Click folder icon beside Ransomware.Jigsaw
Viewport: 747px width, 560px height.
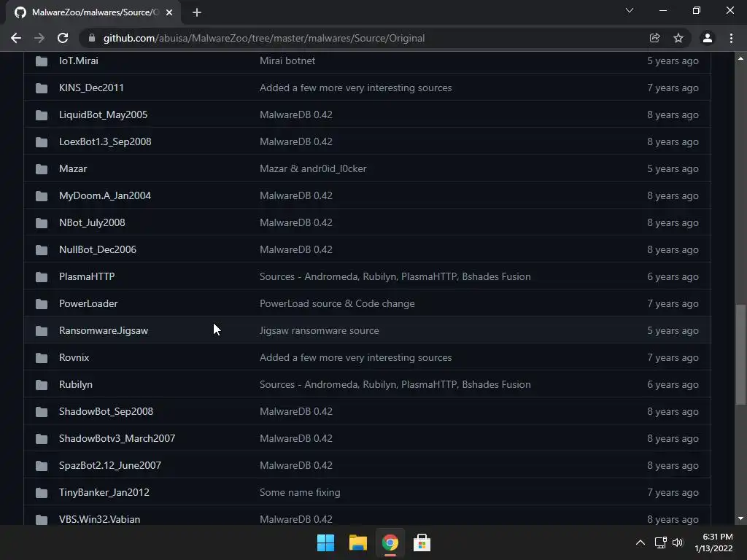click(x=42, y=331)
